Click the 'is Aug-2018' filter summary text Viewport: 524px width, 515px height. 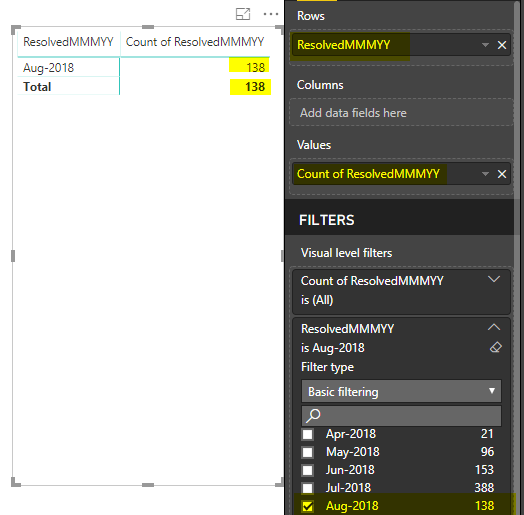click(x=333, y=348)
